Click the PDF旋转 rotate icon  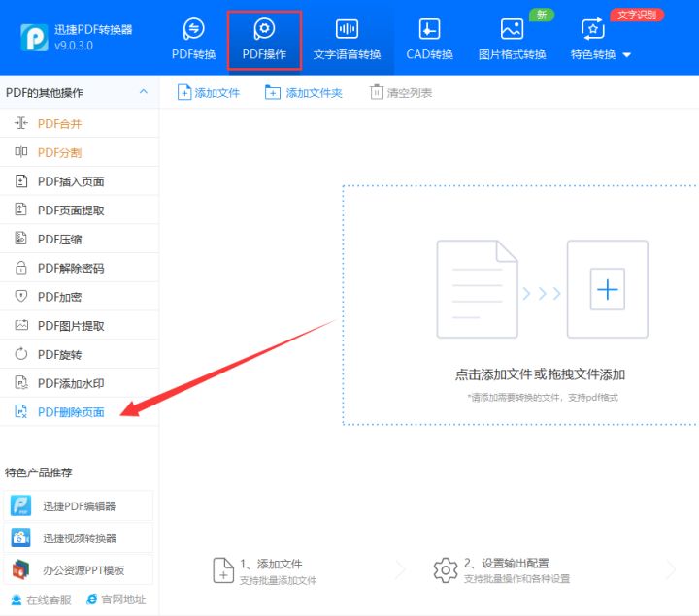pos(21,354)
